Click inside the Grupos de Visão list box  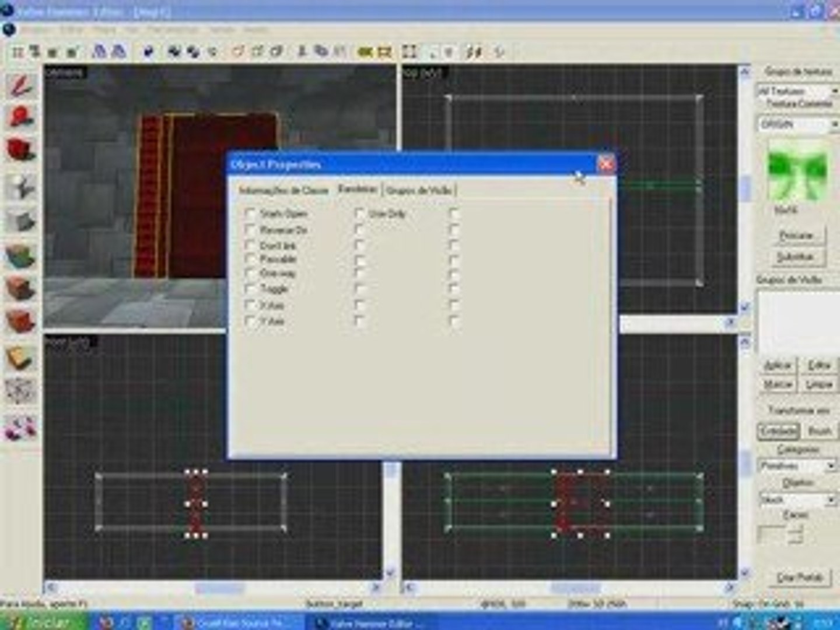tap(798, 321)
